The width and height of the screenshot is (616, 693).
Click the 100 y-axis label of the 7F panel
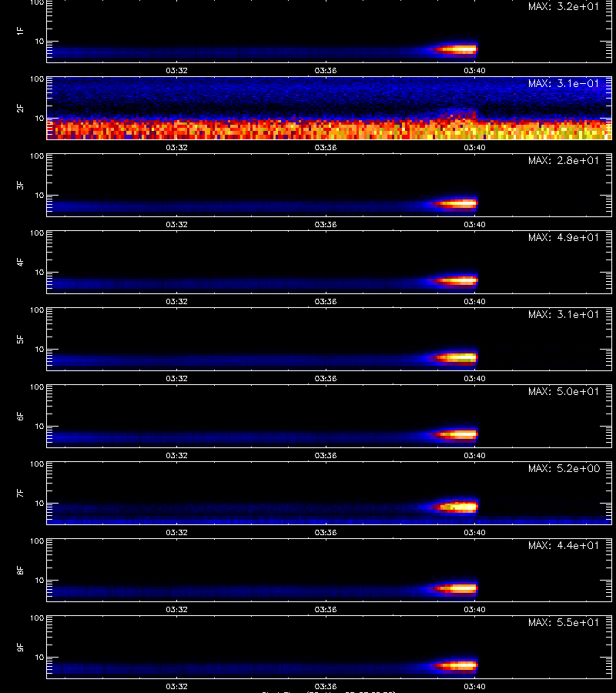point(37,464)
